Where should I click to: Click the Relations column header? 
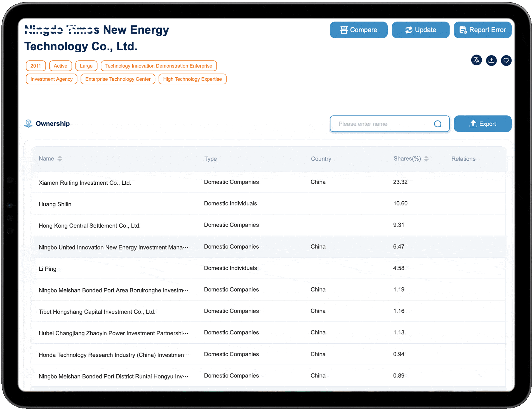click(x=463, y=159)
